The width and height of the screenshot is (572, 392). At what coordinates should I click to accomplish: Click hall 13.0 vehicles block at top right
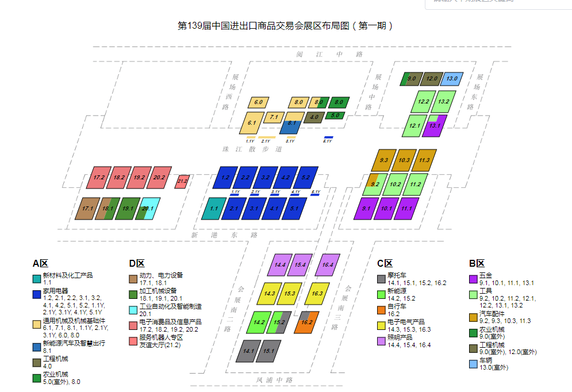[x=451, y=78]
